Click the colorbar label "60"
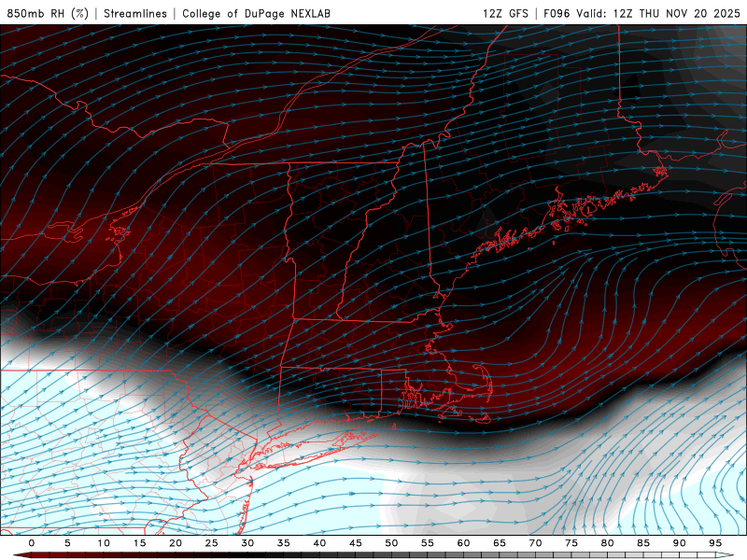747x560 pixels. [463, 543]
